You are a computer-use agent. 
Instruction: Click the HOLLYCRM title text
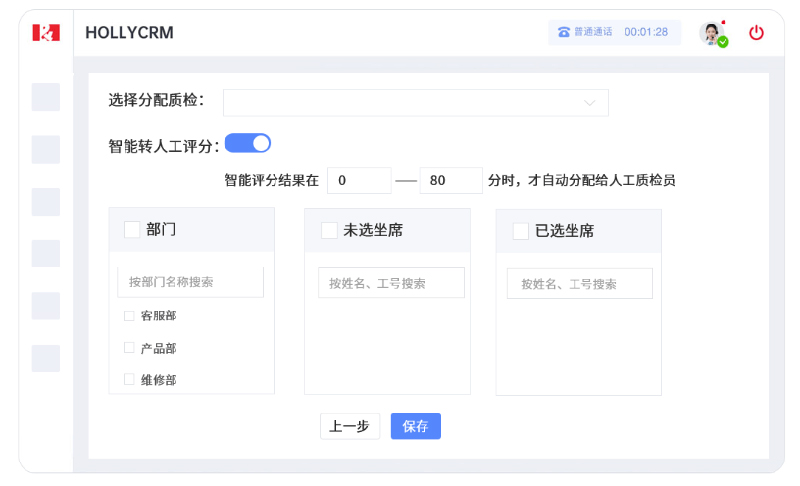pyautogui.click(x=130, y=33)
